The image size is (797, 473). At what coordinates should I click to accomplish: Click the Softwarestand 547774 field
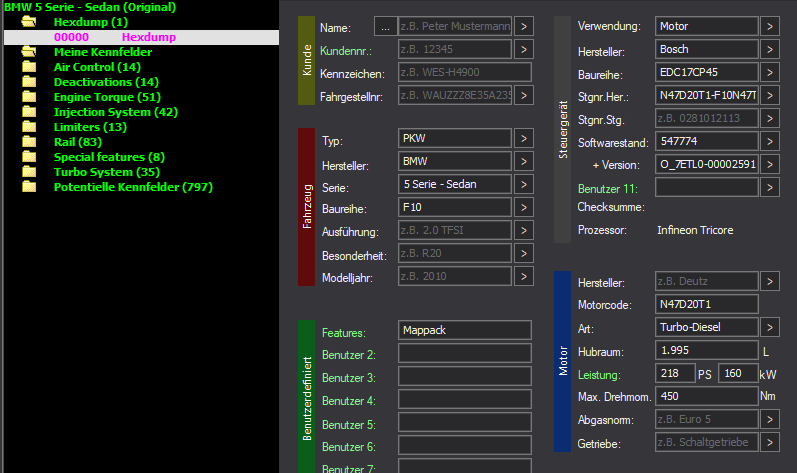[707, 141]
